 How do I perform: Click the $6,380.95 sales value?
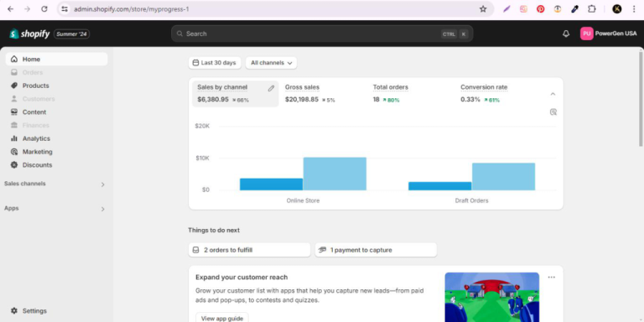pos(213,100)
